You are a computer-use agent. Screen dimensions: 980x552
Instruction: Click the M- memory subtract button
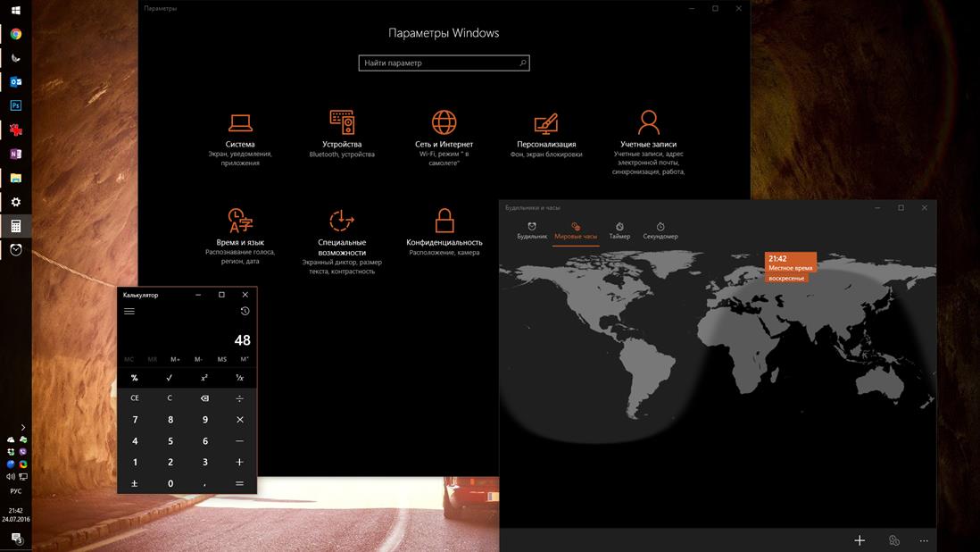[199, 359]
